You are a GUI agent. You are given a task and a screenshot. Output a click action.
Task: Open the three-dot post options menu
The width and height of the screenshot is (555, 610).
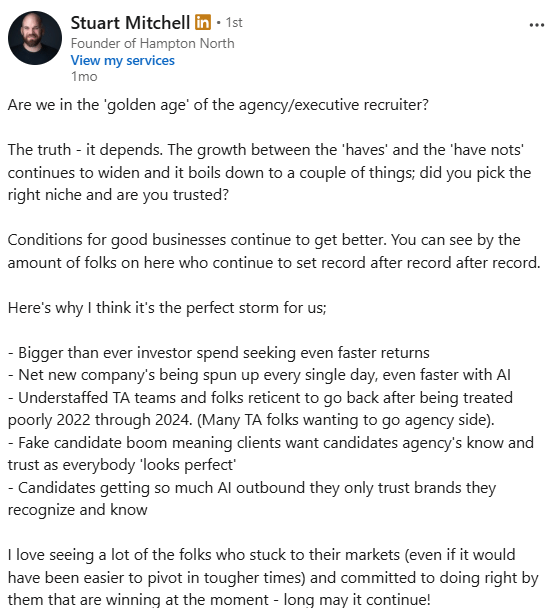pos(536,25)
